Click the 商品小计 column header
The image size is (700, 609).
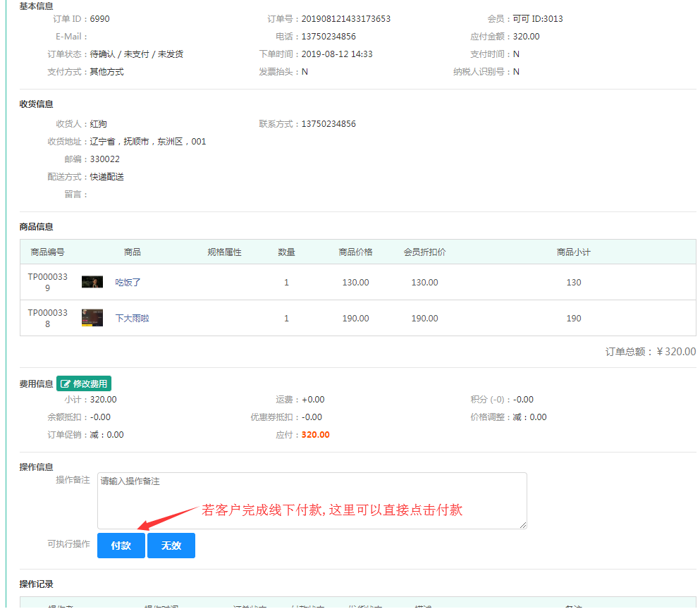[x=573, y=252]
